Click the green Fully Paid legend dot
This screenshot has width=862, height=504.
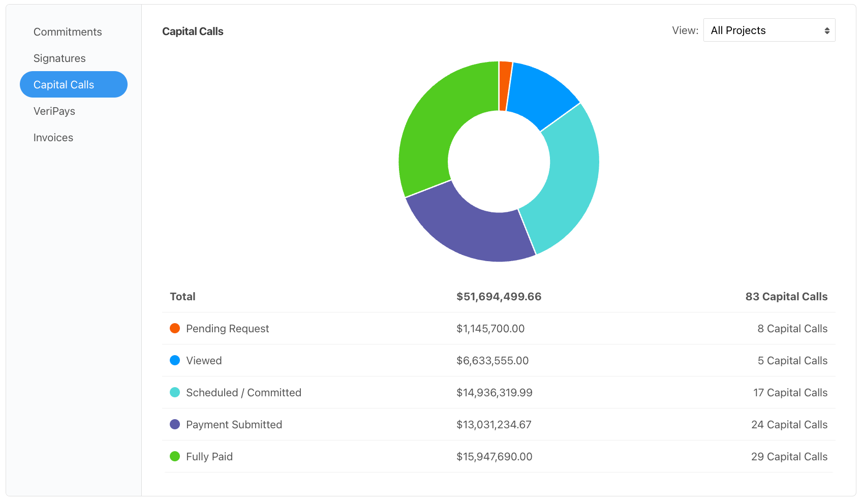coord(175,456)
